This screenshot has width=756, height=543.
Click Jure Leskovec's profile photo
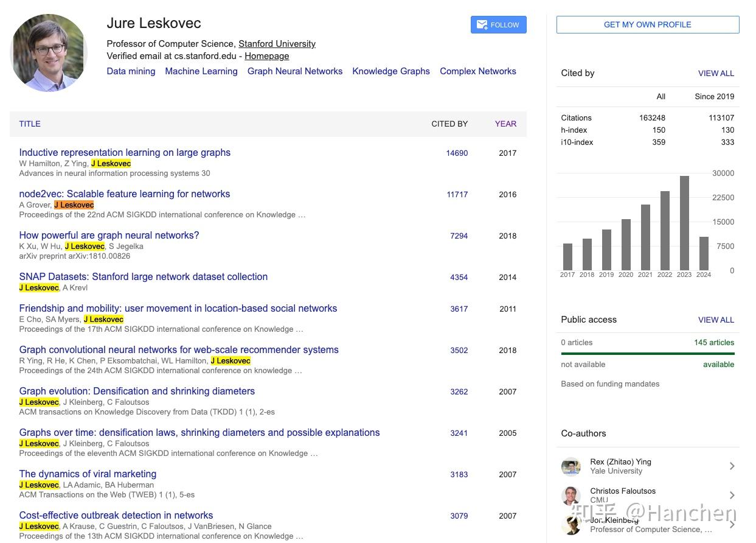tap(49, 53)
